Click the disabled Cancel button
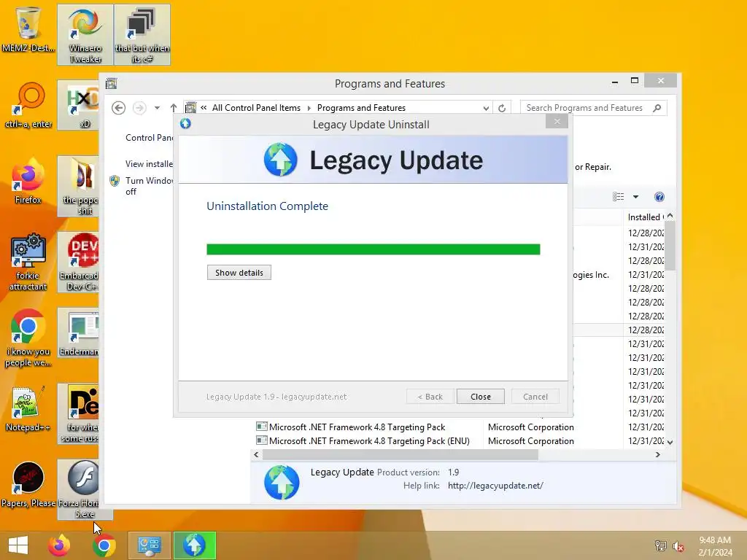This screenshot has height=560, width=747. click(x=535, y=396)
